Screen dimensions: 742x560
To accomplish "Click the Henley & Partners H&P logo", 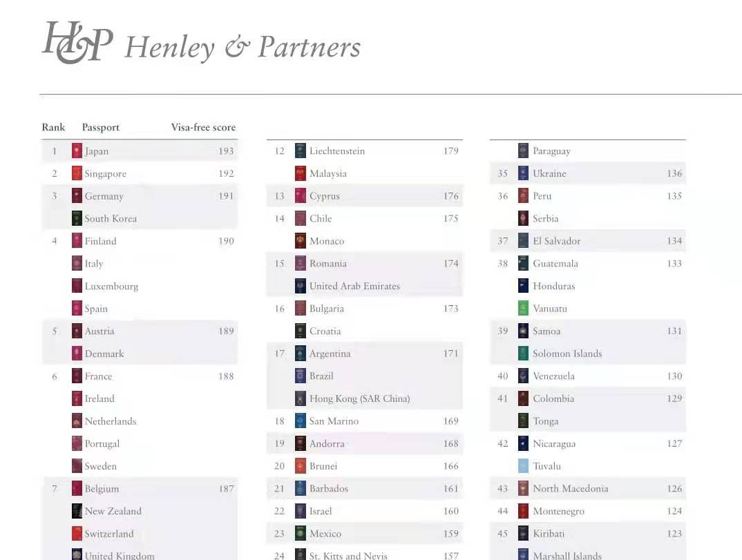I will coord(77,43).
